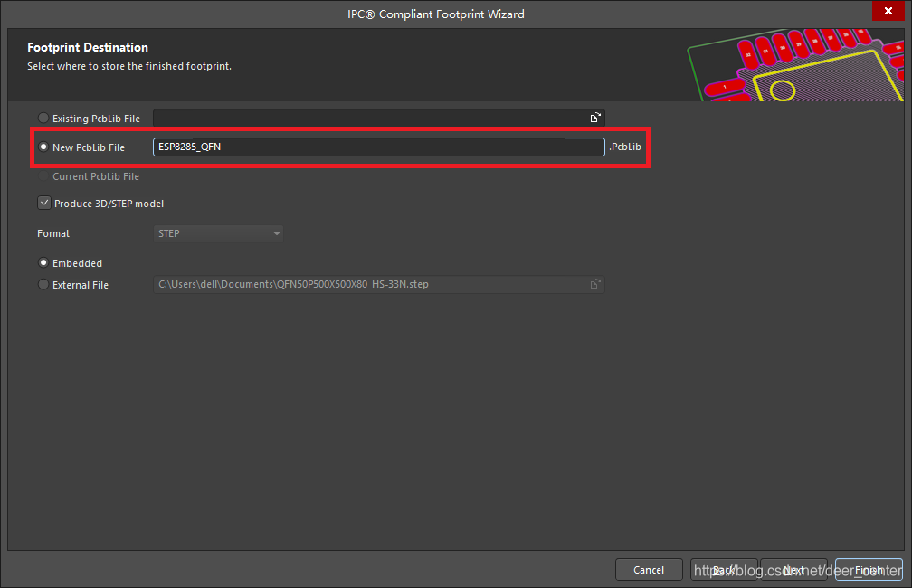This screenshot has width=912, height=588.
Task: Click the Footprint Destination heading
Action: point(88,47)
